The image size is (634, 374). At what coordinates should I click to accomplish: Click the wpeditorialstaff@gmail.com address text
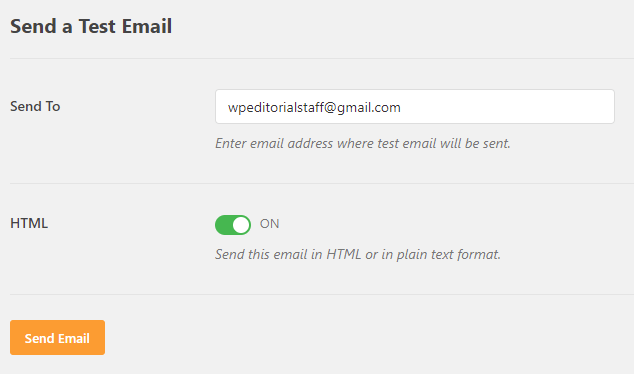(x=314, y=108)
